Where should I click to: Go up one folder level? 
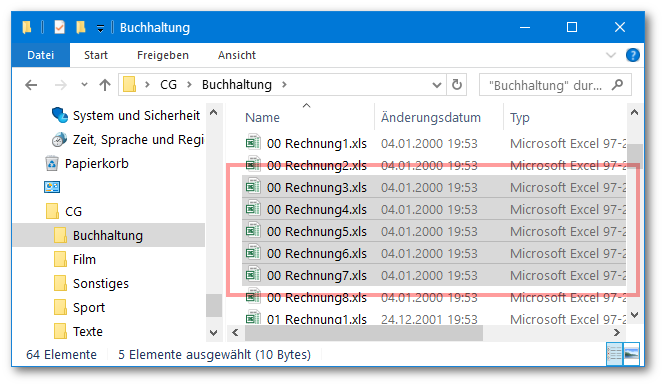pyautogui.click(x=105, y=85)
